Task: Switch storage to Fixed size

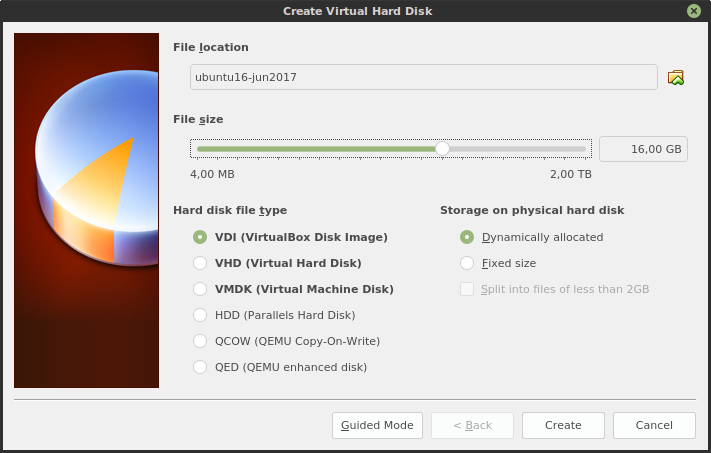Action: pyautogui.click(x=467, y=263)
